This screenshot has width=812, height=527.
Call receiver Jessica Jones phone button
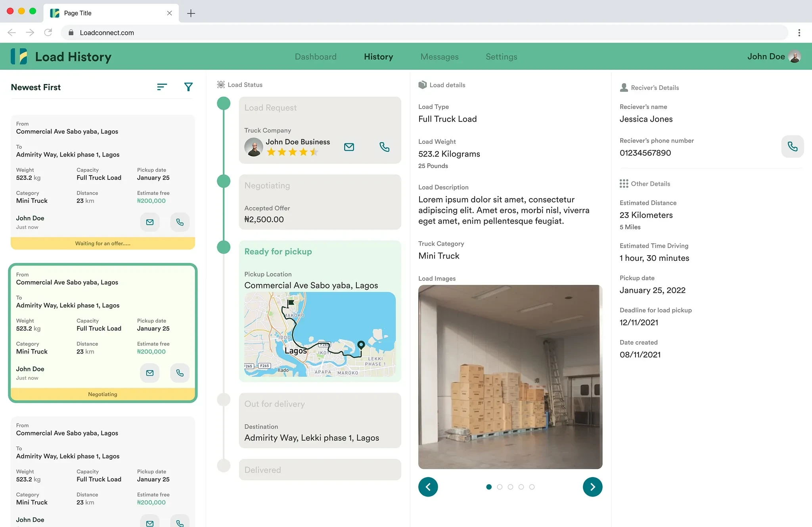click(792, 147)
